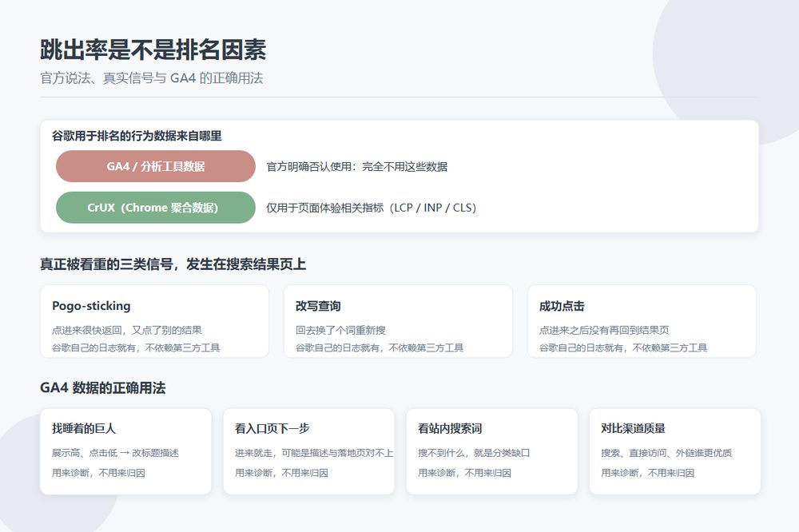
Task: Click the red GA4 / 分析工具数据 pill
Action: click(156, 166)
